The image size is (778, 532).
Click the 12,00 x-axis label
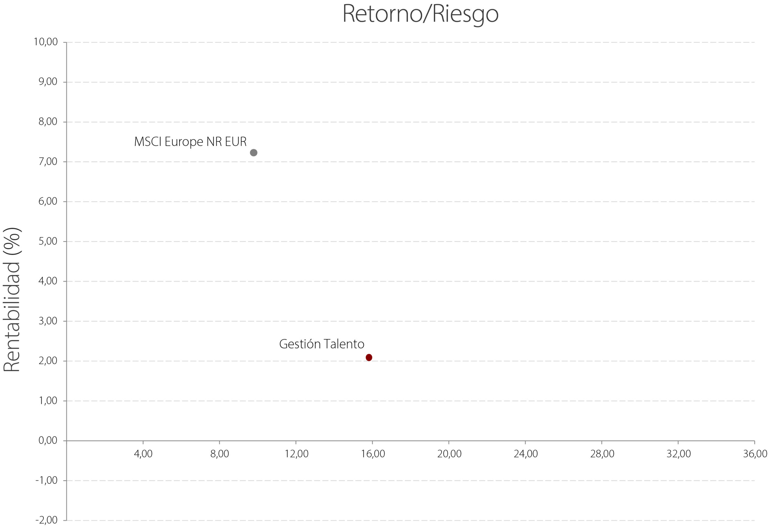(296, 454)
